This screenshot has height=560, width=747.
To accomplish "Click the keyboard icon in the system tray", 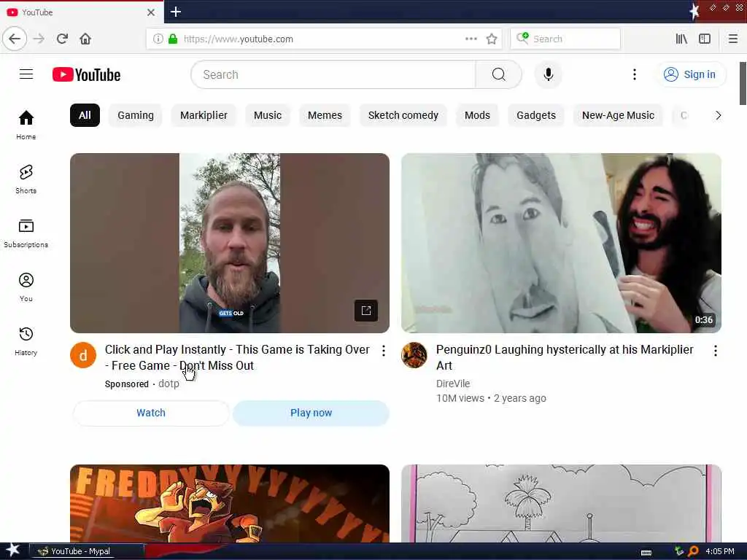I will pyautogui.click(x=646, y=552).
